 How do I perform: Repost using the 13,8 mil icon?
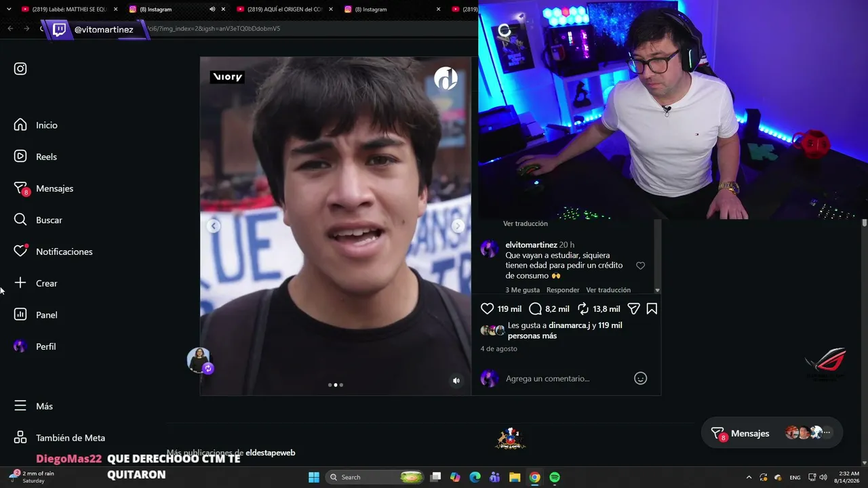pyautogui.click(x=583, y=309)
